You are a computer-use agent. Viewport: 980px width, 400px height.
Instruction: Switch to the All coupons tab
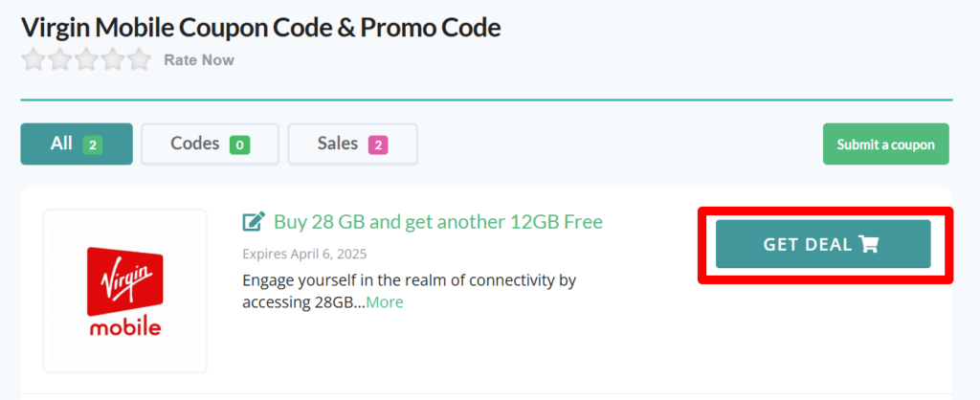point(77,144)
